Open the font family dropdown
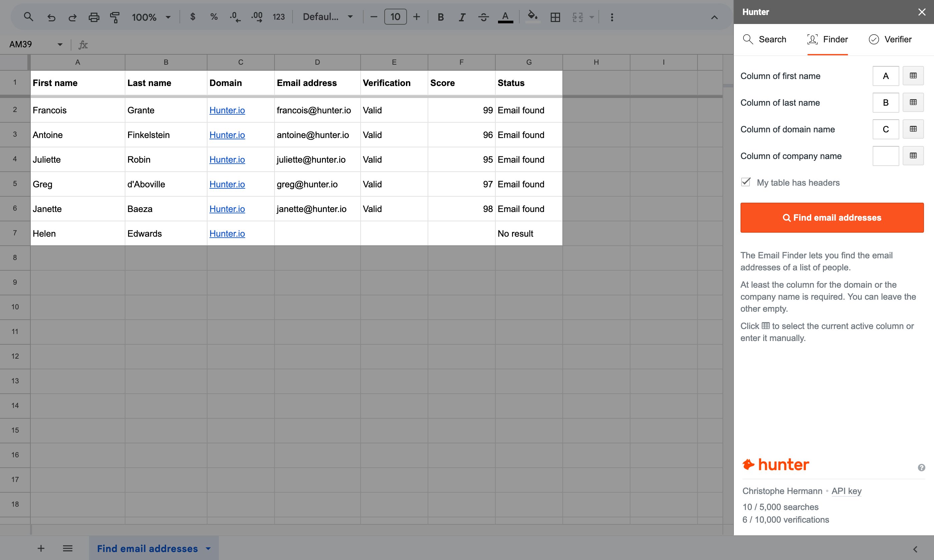 (328, 17)
